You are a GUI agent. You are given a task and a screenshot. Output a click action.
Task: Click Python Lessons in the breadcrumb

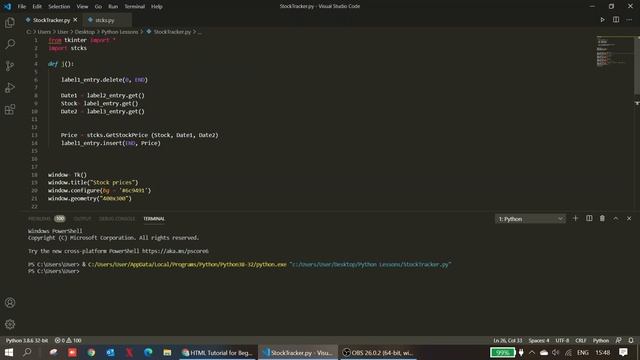(120, 31)
